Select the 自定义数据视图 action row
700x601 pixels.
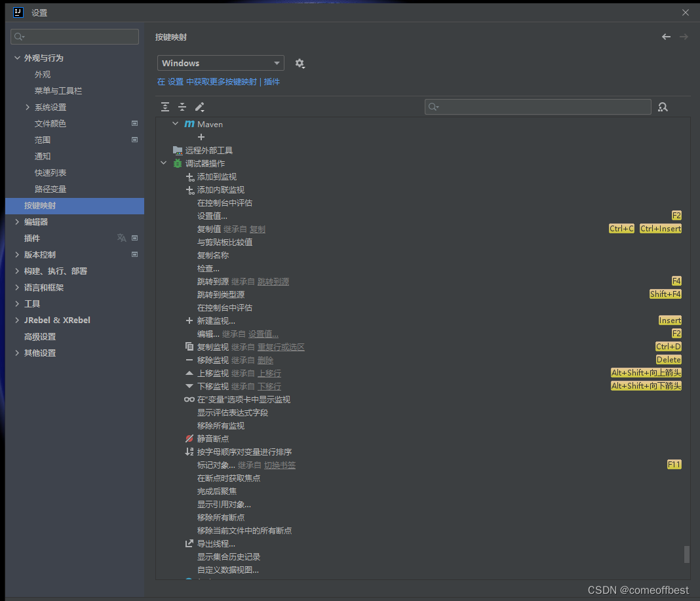click(x=423, y=570)
